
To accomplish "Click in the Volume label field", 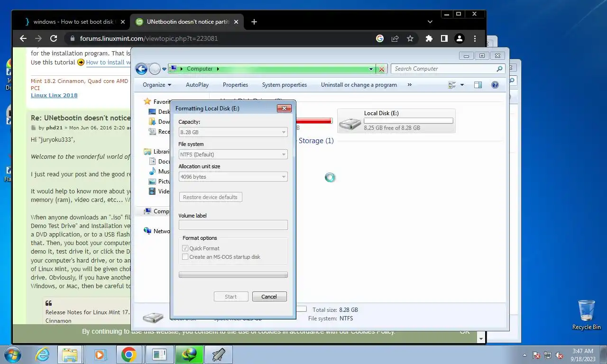I will pos(233,225).
